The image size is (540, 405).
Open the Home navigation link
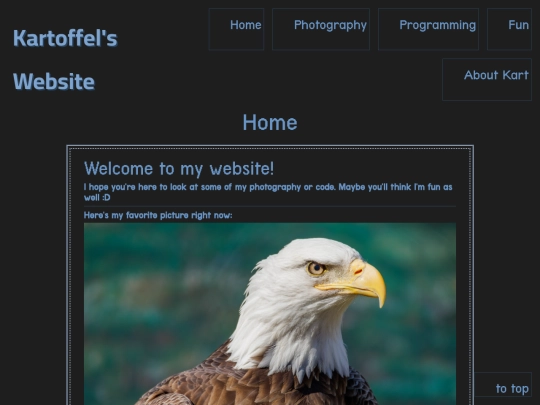[236, 29]
